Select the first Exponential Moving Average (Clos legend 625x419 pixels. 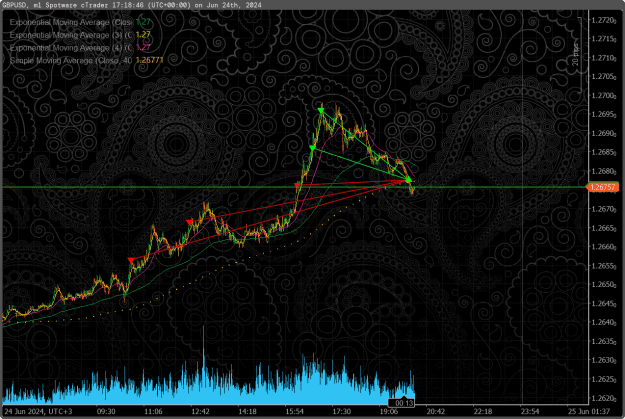(71, 22)
